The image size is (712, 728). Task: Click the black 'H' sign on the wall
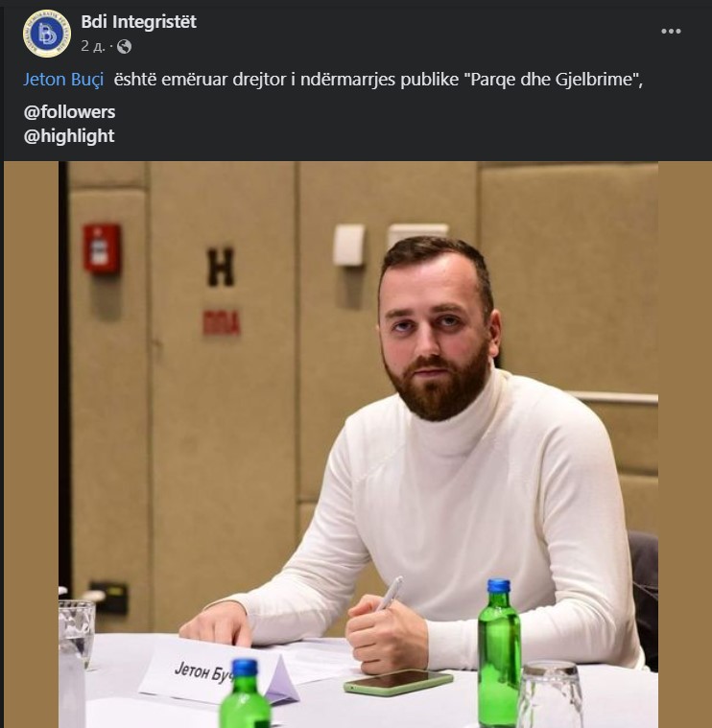click(x=220, y=267)
